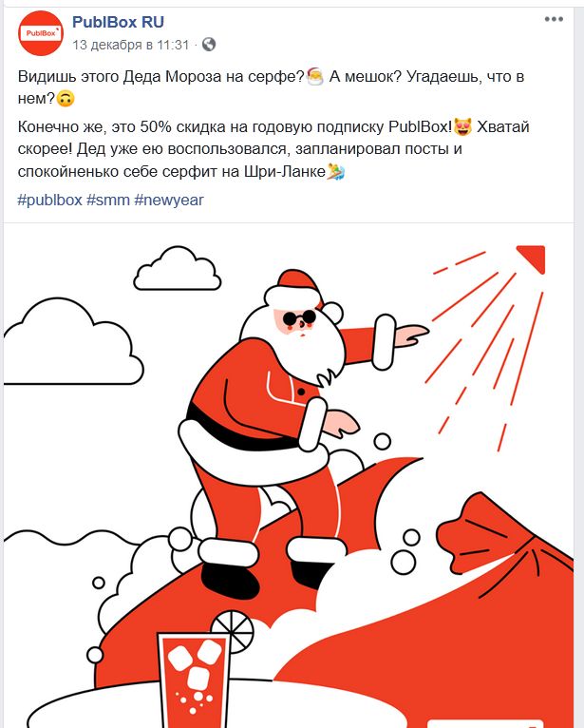This screenshot has height=728, width=584.
Task: Click the heart-eyes cat emoji after PublBox!
Action: tap(463, 127)
